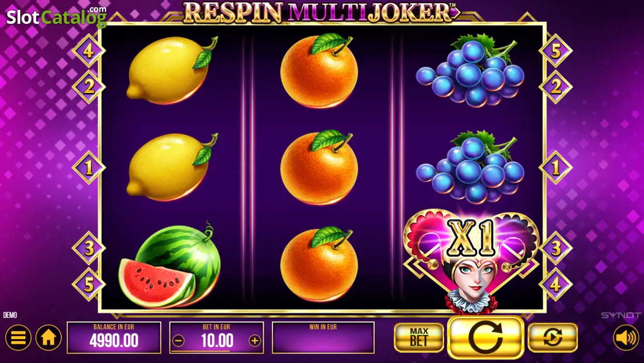Decrease bet with the minus icon
644x363 pixels.
tap(178, 341)
